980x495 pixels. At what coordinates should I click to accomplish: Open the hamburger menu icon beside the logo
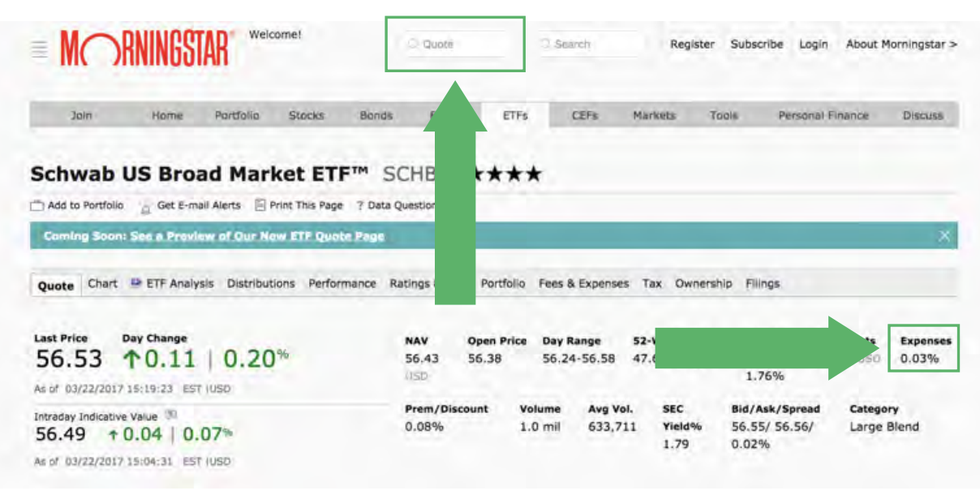pos(39,50)
